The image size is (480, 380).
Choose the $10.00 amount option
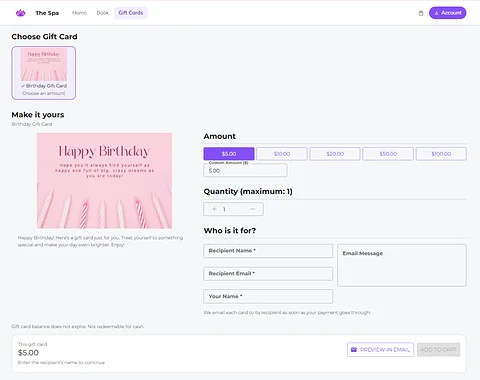click(282, 154)
